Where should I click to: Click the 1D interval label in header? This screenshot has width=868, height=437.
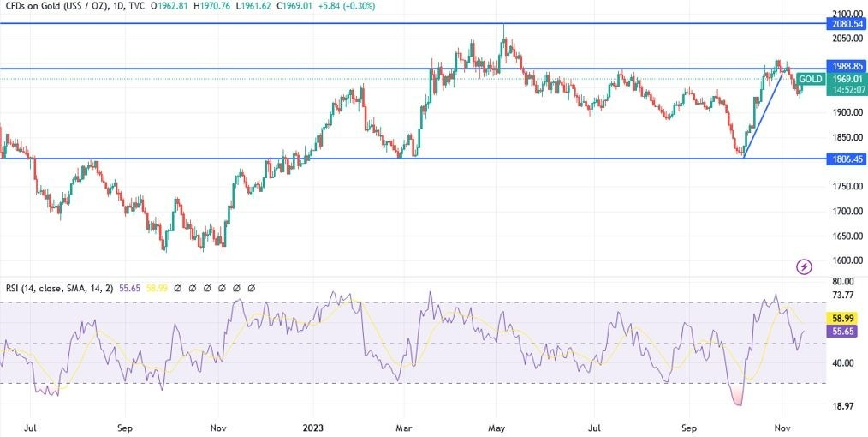pos(118,6)
